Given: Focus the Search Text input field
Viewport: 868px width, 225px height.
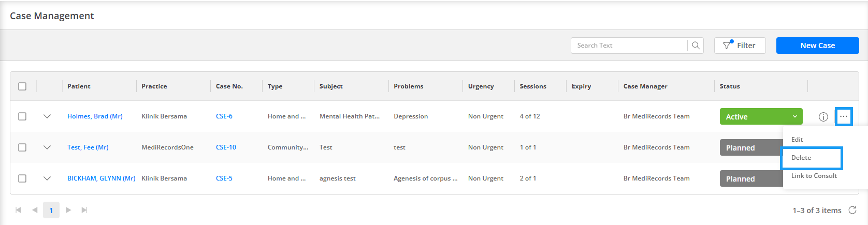Looking at the screenshot, I should click(629, 46).
